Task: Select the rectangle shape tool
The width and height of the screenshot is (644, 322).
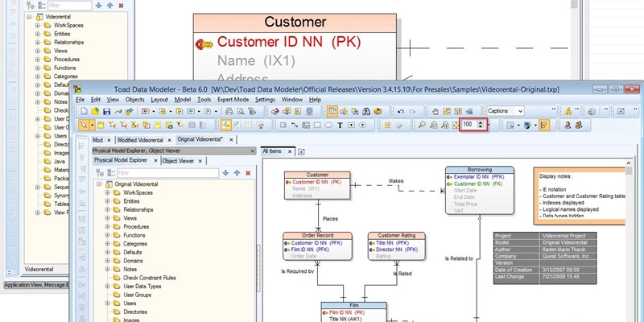Action: [x=317, y=126]
